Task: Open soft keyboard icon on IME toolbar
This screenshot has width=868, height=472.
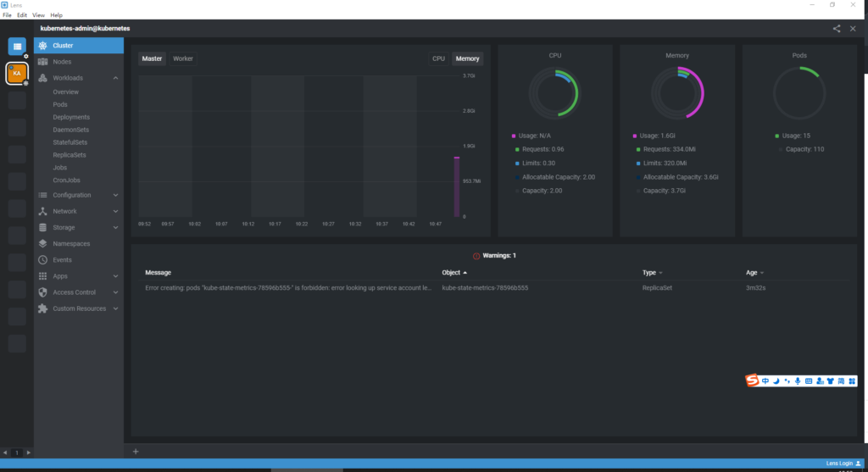Action: click(x=809, y=381)
